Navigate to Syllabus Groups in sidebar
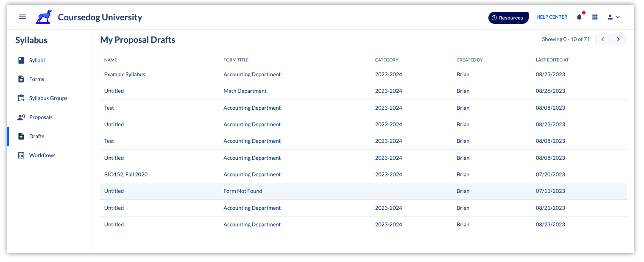This screenshot has height=262, width=644. (x=48, y=98)
